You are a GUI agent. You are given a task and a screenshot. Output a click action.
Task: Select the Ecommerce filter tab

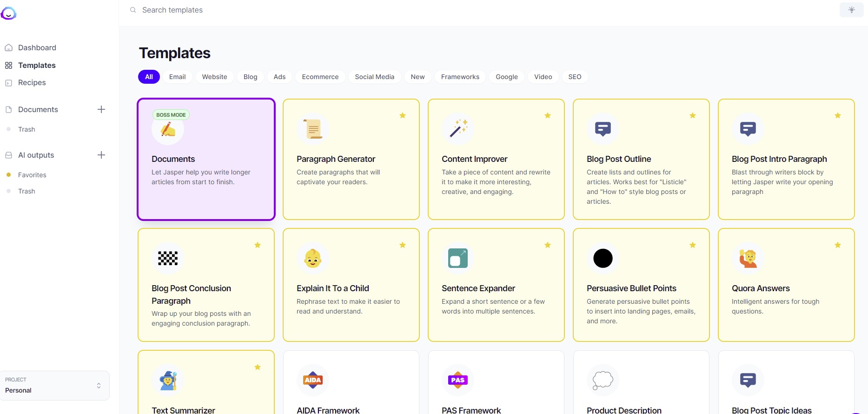coord(320,77)
